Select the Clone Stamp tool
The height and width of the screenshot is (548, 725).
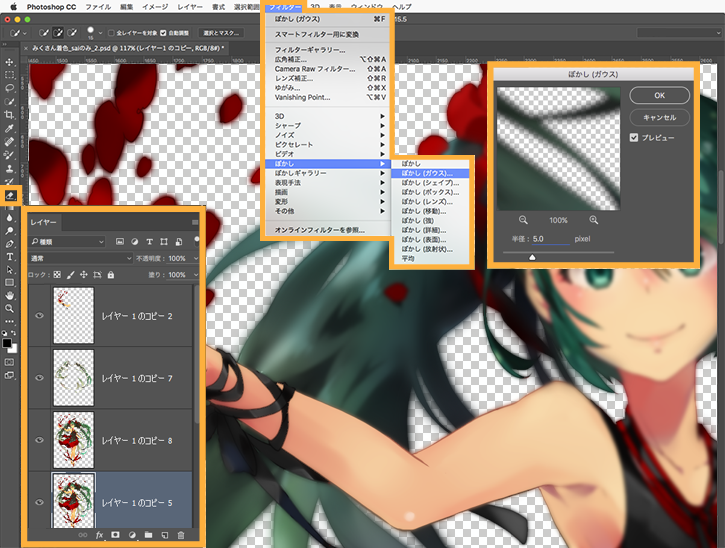[x=9, y=168]
